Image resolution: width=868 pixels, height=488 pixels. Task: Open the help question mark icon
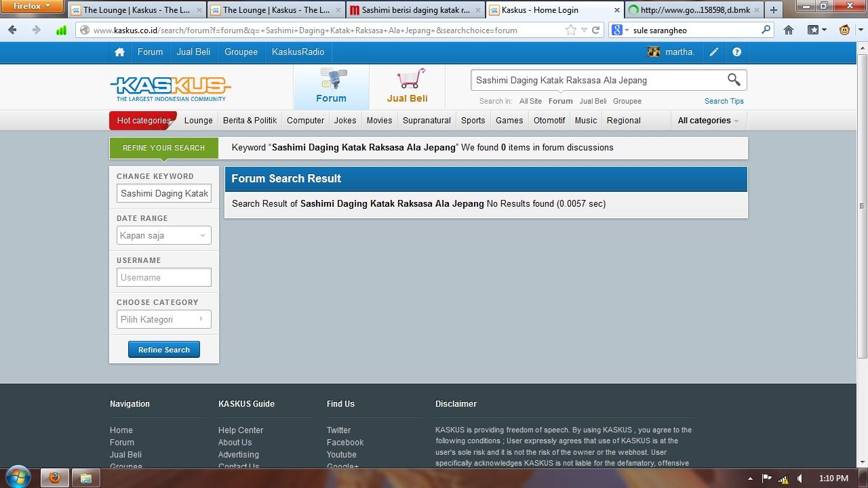click(736, 52)
